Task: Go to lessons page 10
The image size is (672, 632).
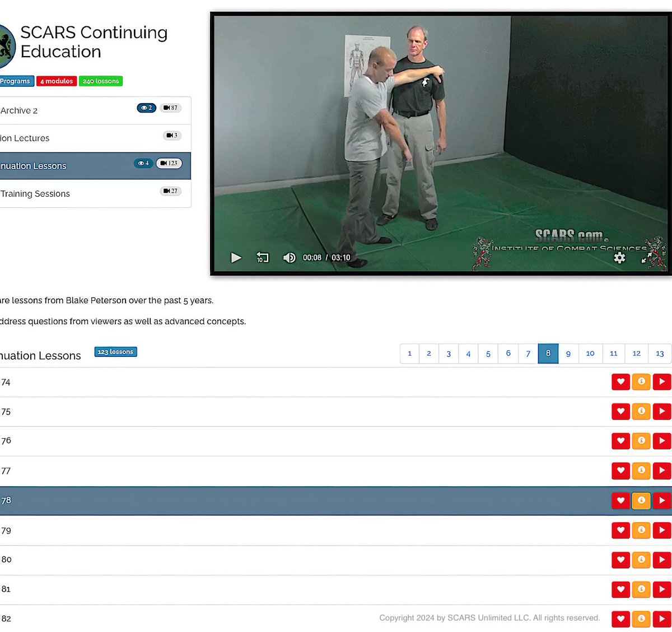Action: [590, 354]
